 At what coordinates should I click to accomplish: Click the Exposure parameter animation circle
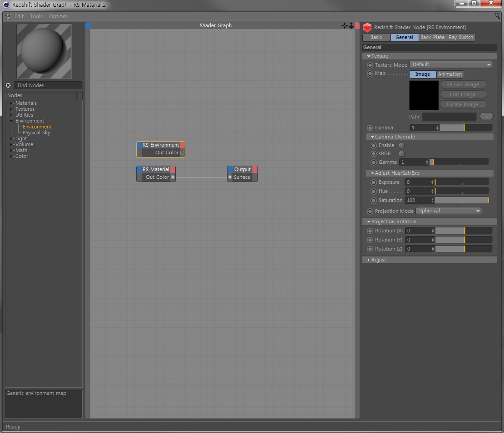tap(374, 182)
